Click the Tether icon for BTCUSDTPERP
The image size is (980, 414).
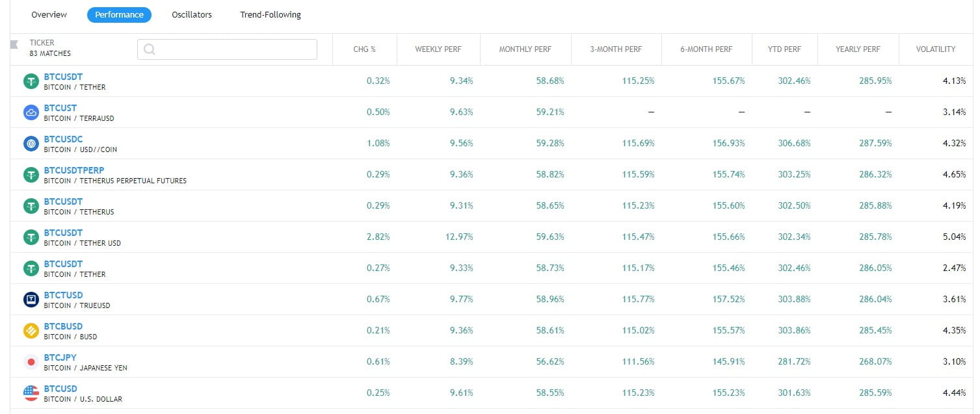31,175
